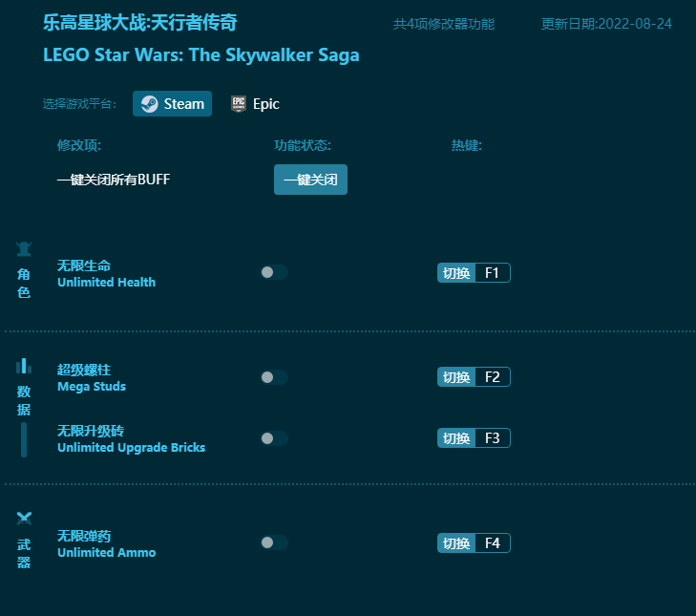Click the 一键关闭所有BUFF label
The width and height of the screenshot is (696, 616).
114,180
